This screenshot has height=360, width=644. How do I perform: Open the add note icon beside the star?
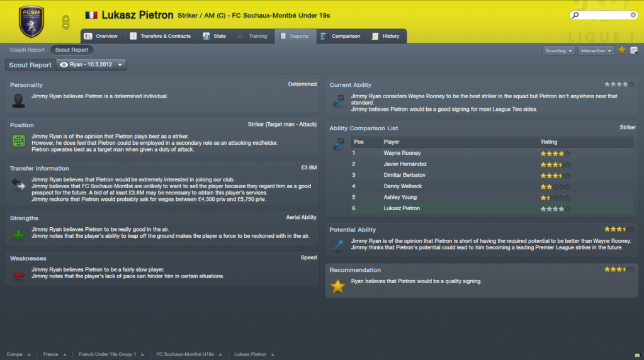(634, 50)
